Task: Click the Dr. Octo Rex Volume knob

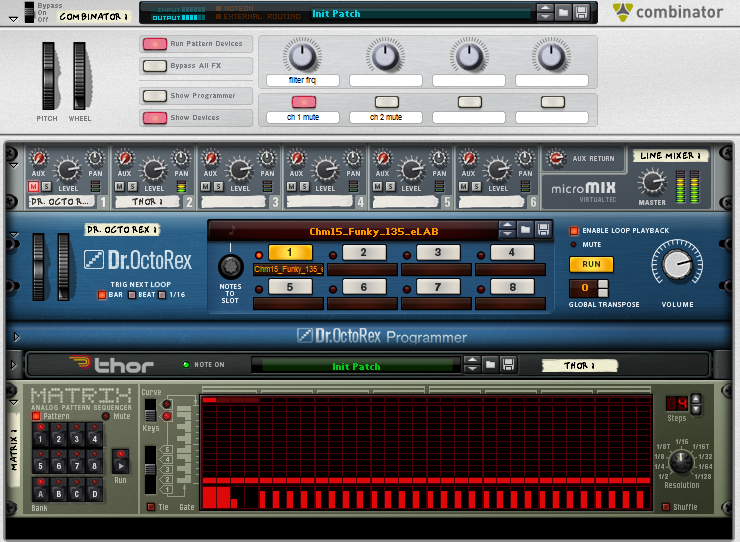Action: (677, 264)
